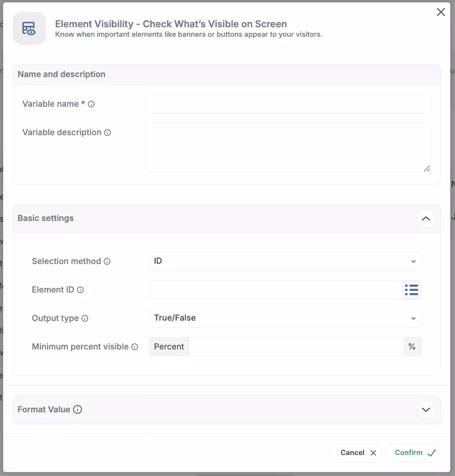
Task: Click the Element Visibility header icon
Action: pyautogui.click(x=29, y=28)
